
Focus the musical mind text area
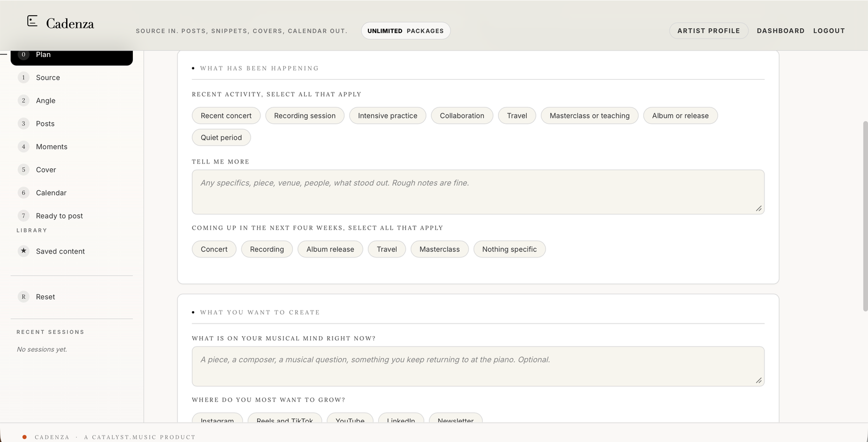[x=478, y=367]
